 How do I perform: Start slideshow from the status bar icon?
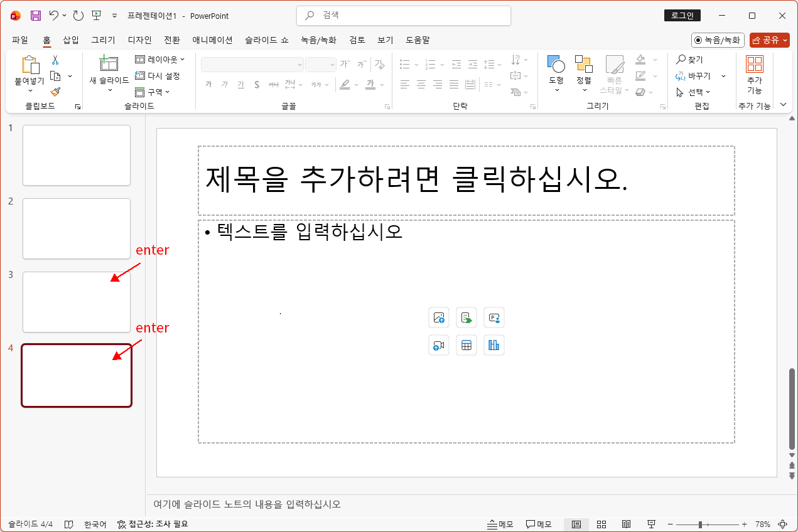point(651,524)
